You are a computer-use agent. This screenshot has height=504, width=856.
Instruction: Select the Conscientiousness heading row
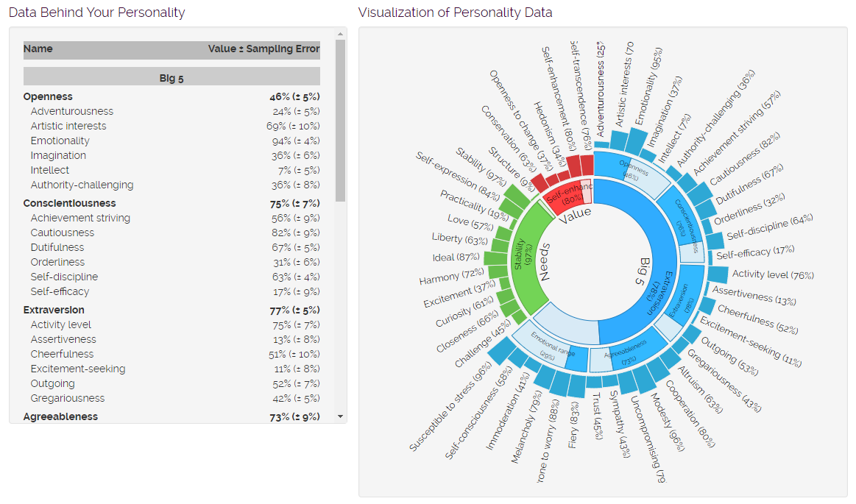point(171,204)
